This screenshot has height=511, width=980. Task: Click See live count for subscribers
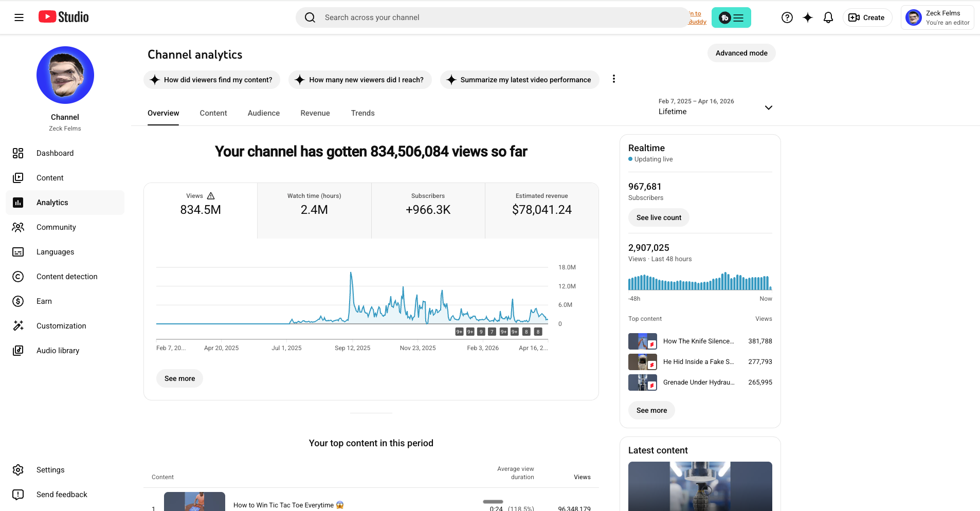(x=659, y=217)
